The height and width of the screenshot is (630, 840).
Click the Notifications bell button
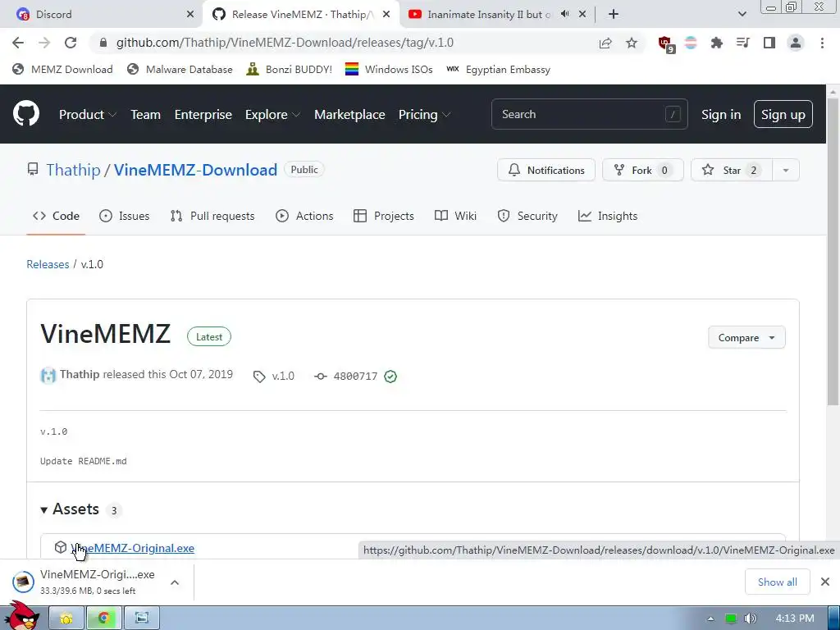546,170
